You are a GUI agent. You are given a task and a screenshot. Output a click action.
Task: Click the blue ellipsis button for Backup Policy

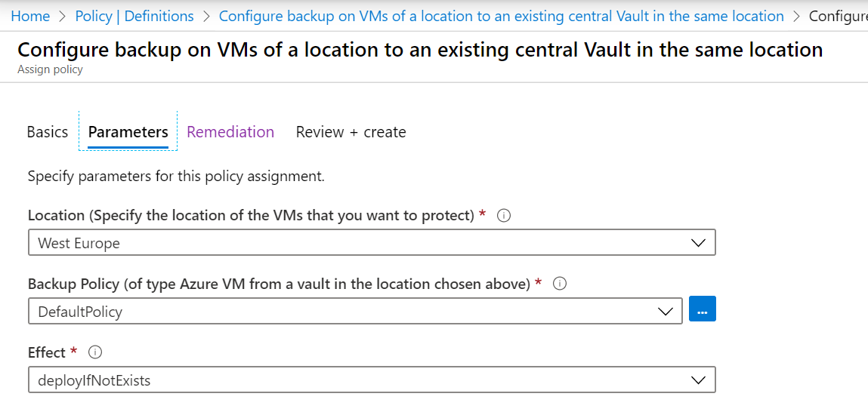[703, 309]
